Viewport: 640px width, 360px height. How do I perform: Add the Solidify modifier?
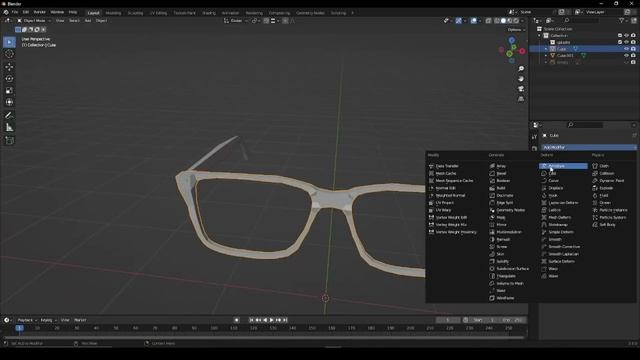click(x=502, y=262)
